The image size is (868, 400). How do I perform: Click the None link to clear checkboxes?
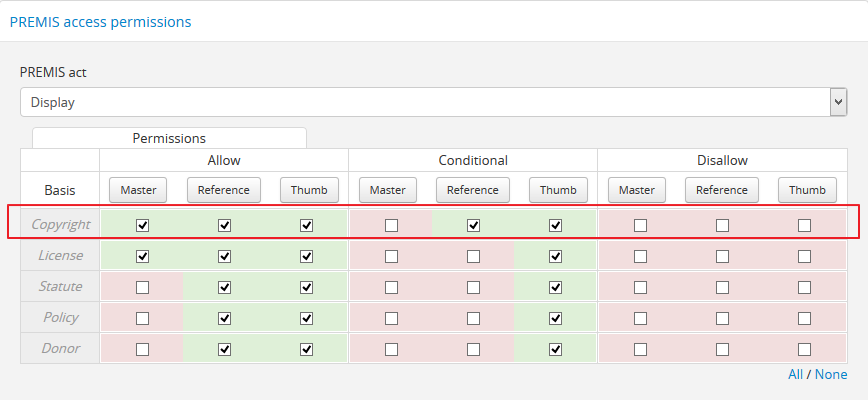pyautogui.click(x=830, y=374)
